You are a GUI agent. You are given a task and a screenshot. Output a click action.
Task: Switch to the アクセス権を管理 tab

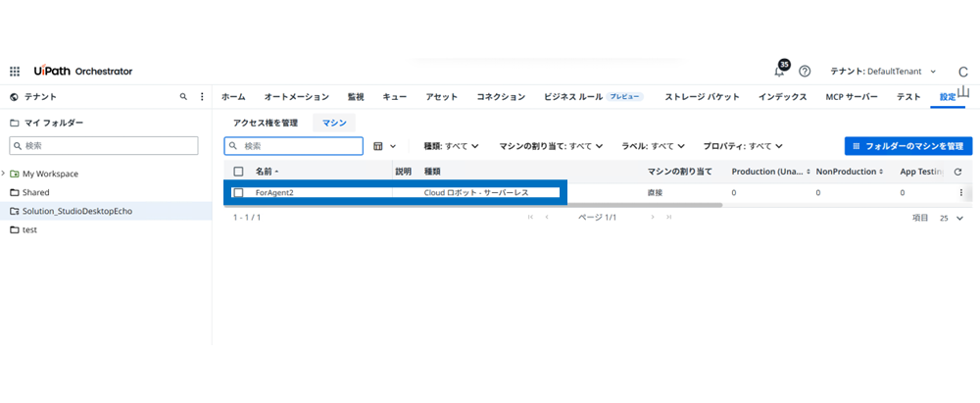[265, 123]
